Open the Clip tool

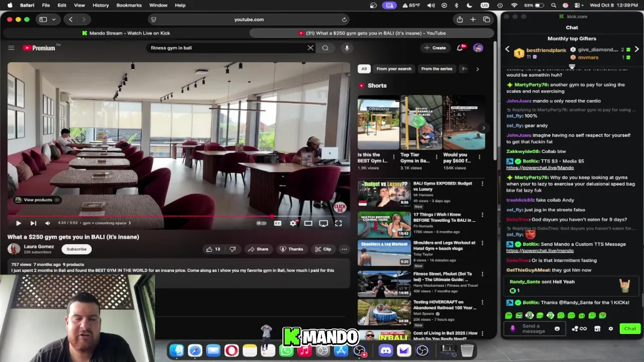click(x=323, y=249)
